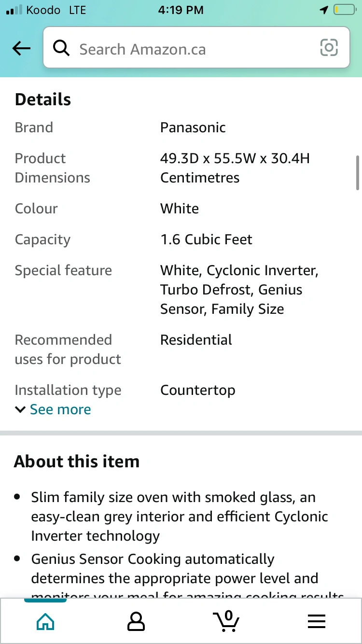This screenshot has height=644, width=362.
Task: Focus the Search Amazon.ca field
Action: (193, 49)
